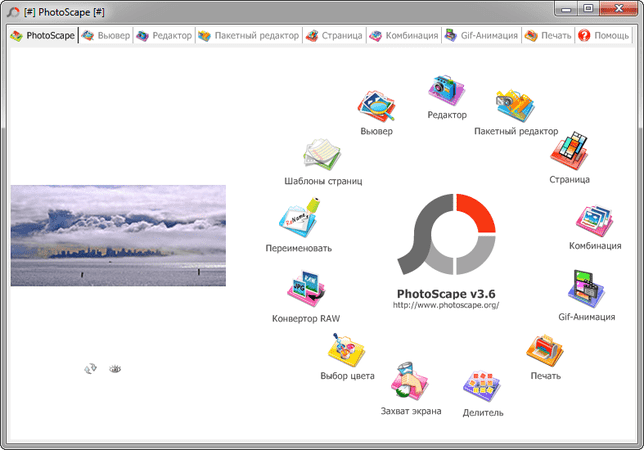Launch the Делитель icon
The image size is (644, 450).
point(484,387)
